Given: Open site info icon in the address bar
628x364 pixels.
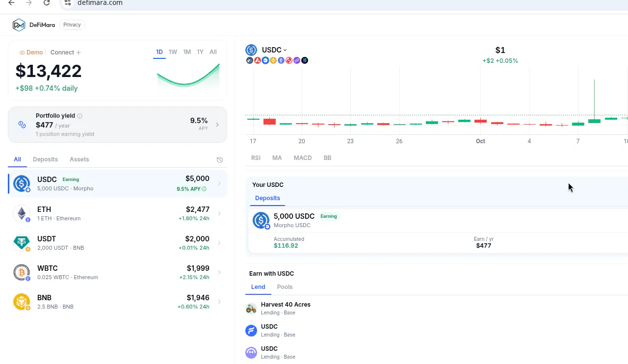Looking at the screenshot, I should point(68,3).
